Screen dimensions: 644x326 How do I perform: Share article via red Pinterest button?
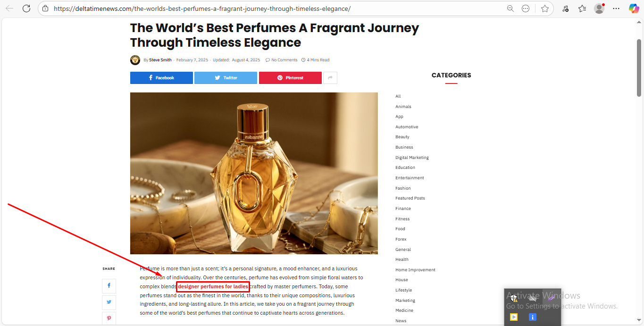[x=290, y=78]
